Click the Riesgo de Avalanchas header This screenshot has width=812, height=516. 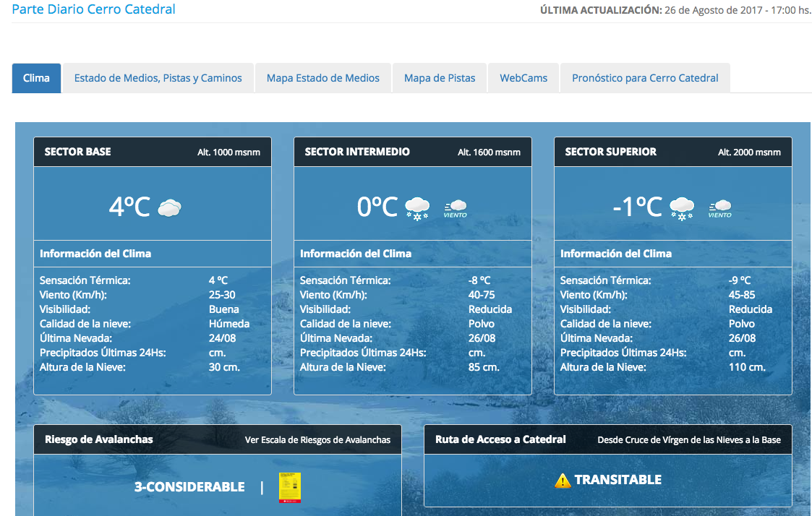[99, 439]
